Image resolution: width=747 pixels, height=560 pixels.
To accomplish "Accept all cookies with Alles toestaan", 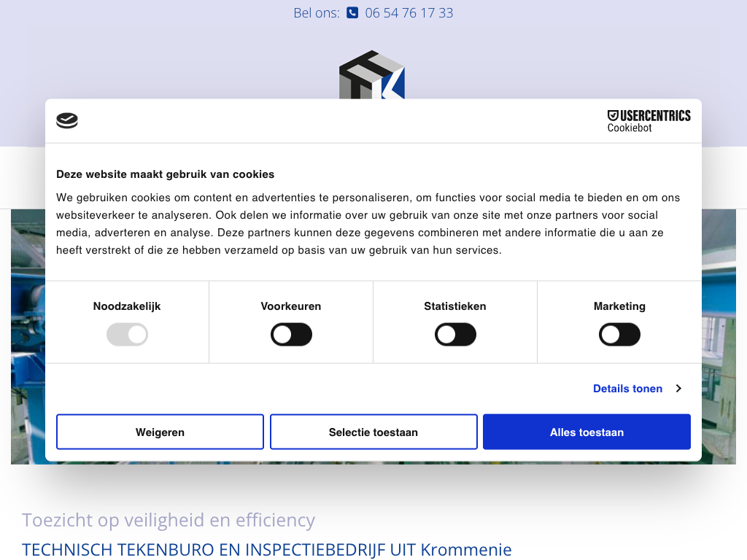I will (x=587, y=432).
